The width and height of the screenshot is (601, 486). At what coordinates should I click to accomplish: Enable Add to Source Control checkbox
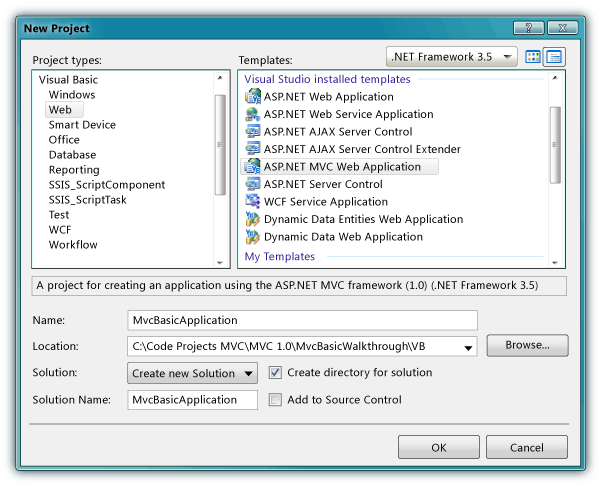point(275,400)
